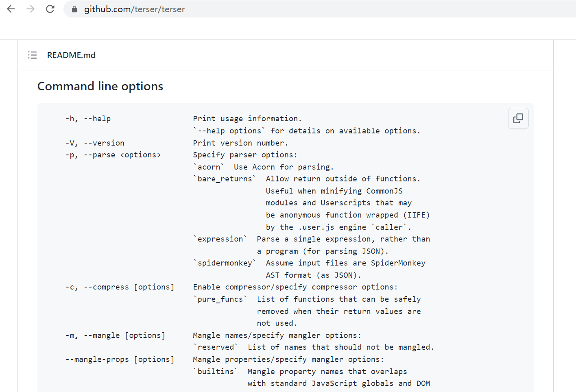Click 'Specify parser options:' text
This screenshot has width=576, height=392.
pos(245,155)
